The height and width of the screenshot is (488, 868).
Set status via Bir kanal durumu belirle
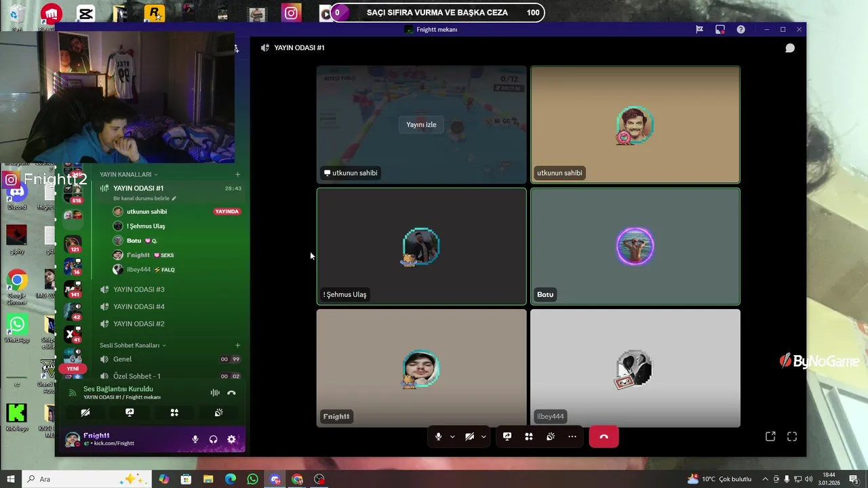[x=144, y=199]
